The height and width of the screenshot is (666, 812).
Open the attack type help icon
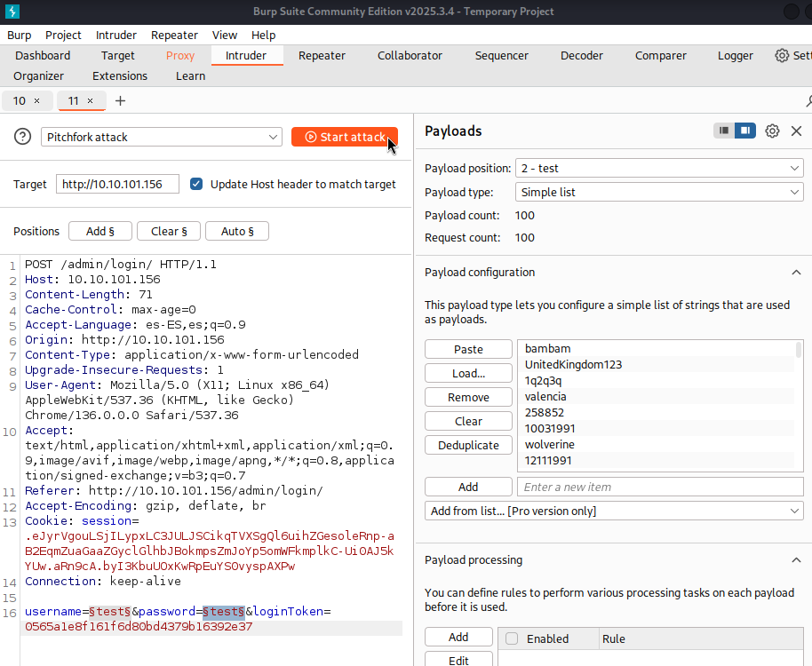(23, 137)
